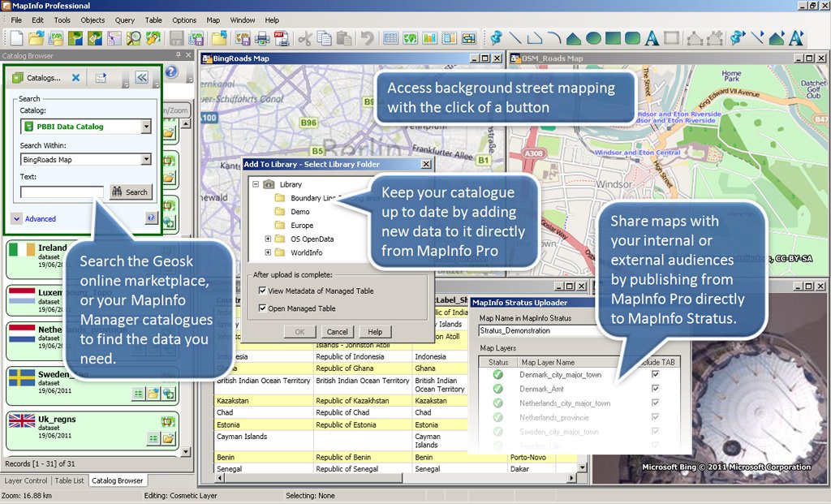Select the Ellipse drawing tool
This screenshot has height=504, width=831.
pos(593,38)
